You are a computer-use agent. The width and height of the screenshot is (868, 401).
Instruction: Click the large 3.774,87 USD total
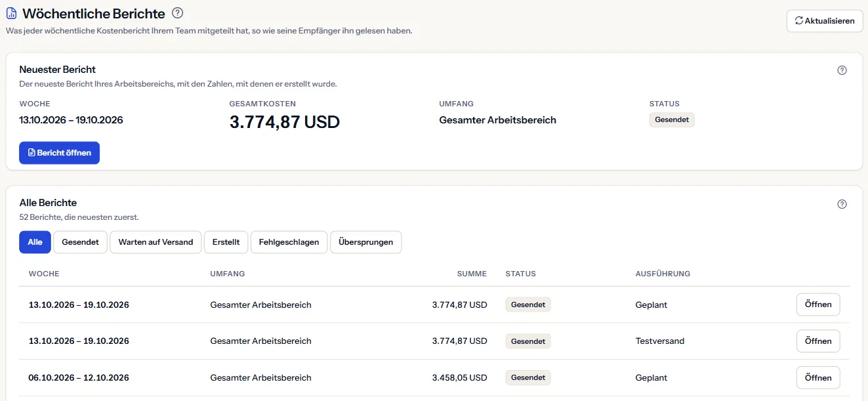[285, 122]
